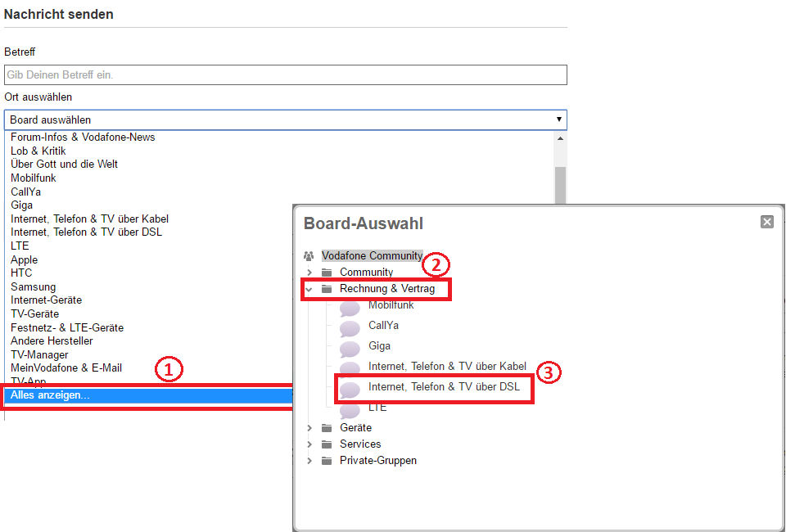Choose HTC from the board list
Screen dimensions: 786x532
tap(21, 273)
